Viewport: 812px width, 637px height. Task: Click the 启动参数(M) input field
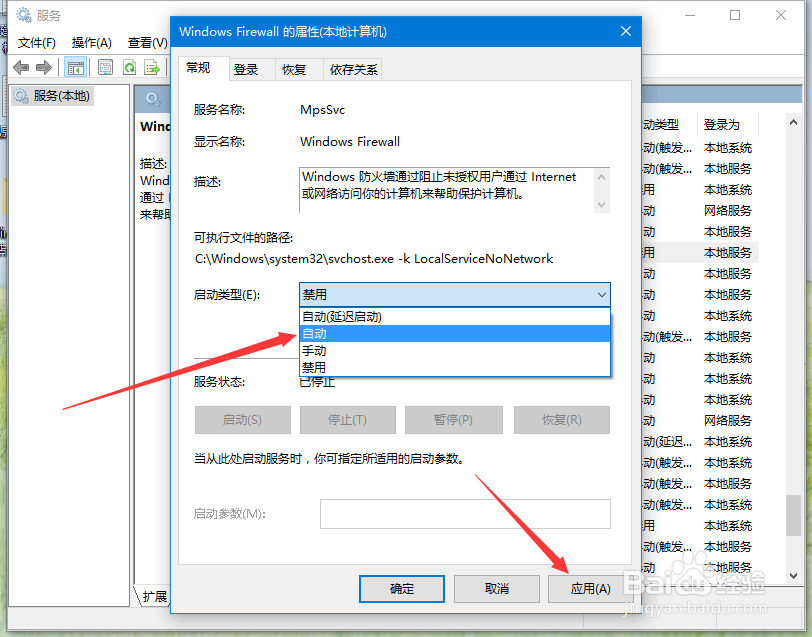pos(465,514)
